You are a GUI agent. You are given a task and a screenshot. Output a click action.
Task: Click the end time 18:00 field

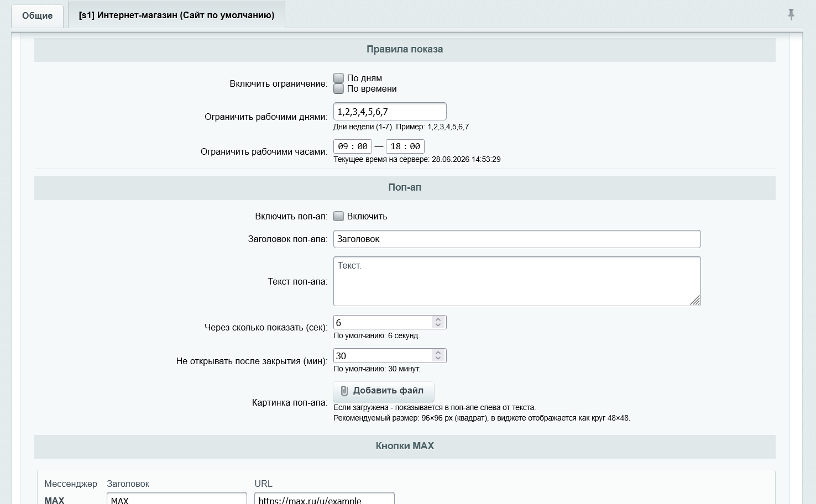pyautogui.click(x=405, y=146)
